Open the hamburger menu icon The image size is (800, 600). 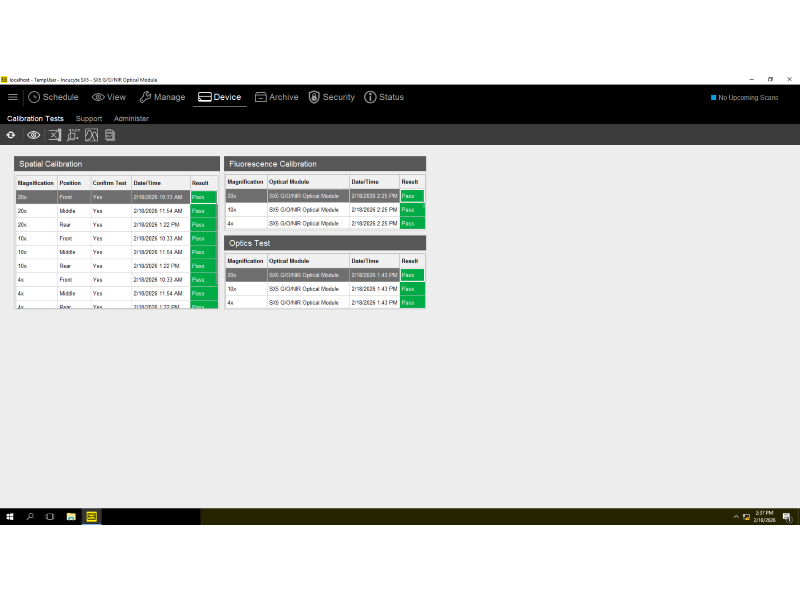click(12, 97)
